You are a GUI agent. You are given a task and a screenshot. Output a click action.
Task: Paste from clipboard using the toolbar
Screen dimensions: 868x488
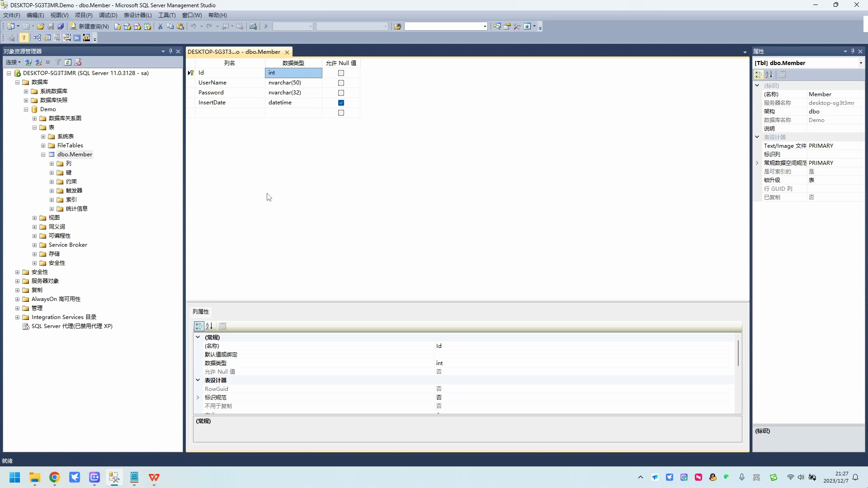[x=180, y=26]
